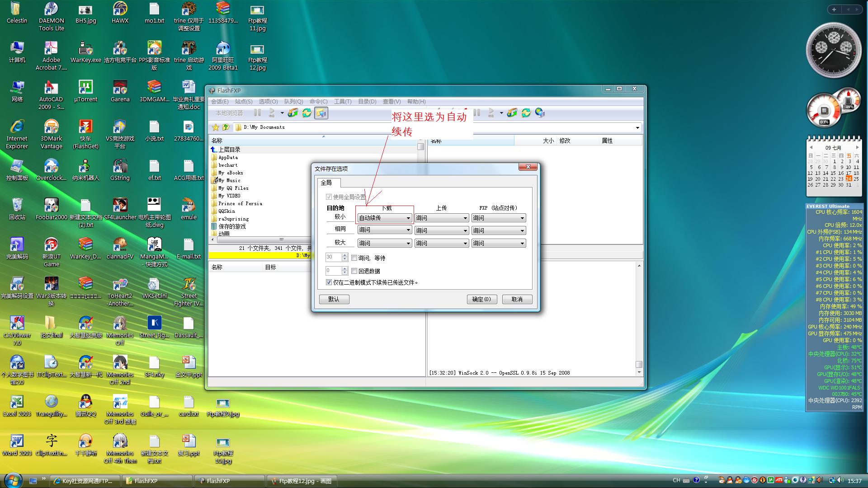Open 下载 dropdown for 较小 row
Viewport: 868px width, 488px height.
(x=384, y=218)
